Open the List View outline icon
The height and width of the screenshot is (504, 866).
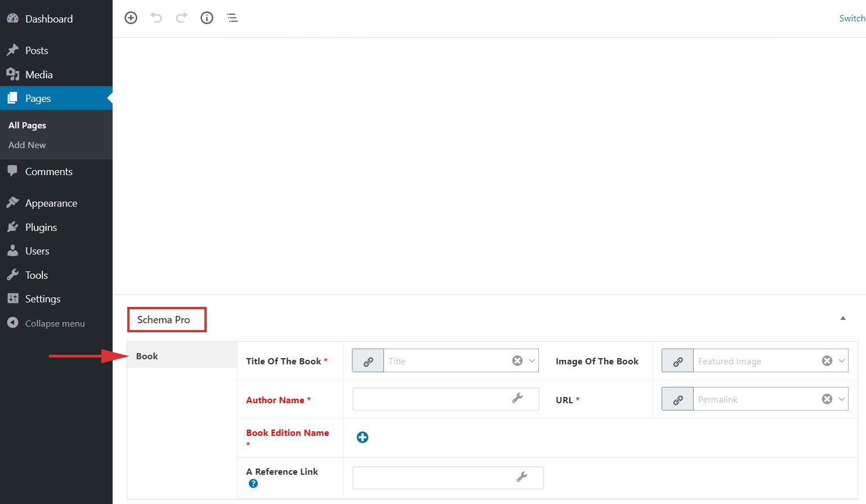tap(232, 17)
